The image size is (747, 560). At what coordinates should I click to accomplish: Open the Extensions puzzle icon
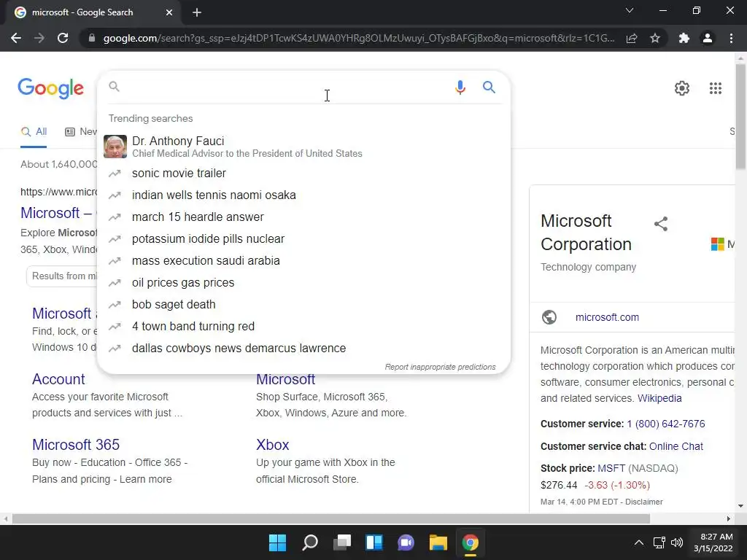(684, 38)
